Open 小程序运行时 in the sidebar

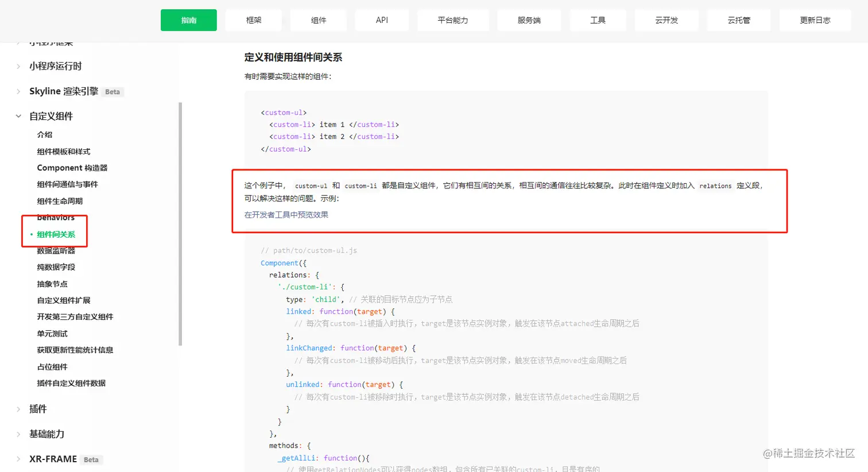(x=56, y=66)
